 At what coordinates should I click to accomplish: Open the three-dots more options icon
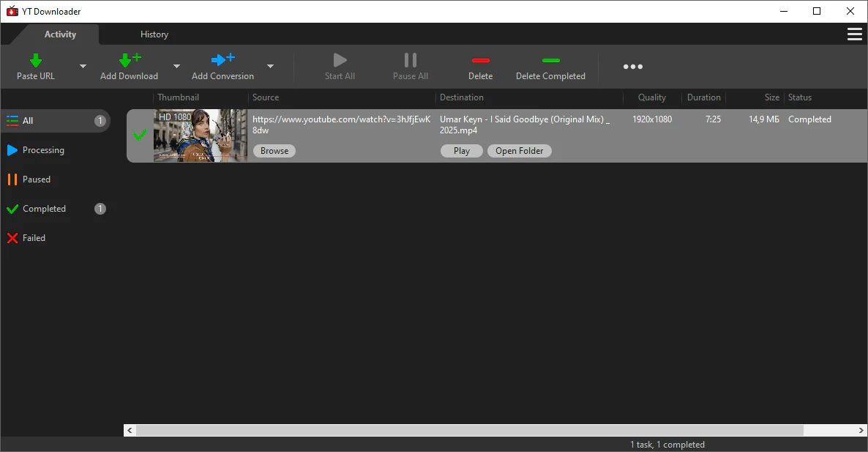click(633, 67)
